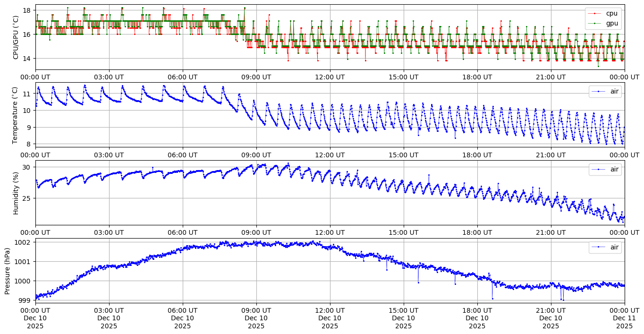Click the gpu entry in the legend
This screenshot has height=334, width=644.
(x=611, y=23)
